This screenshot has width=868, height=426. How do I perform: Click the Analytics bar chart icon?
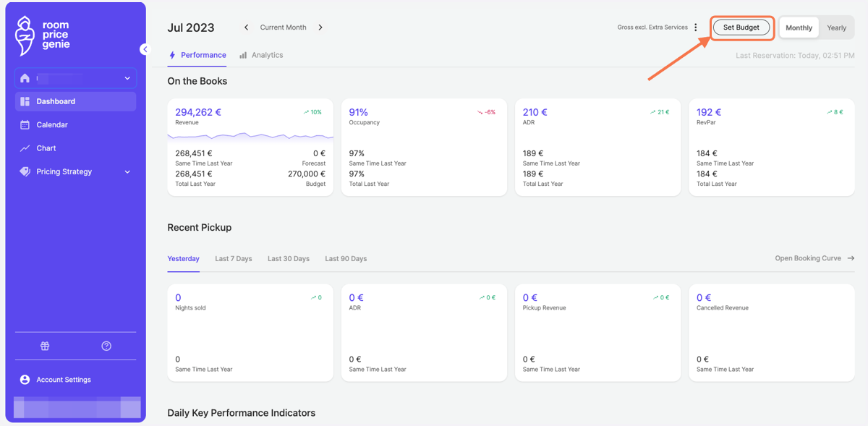(x=243, y=55)
